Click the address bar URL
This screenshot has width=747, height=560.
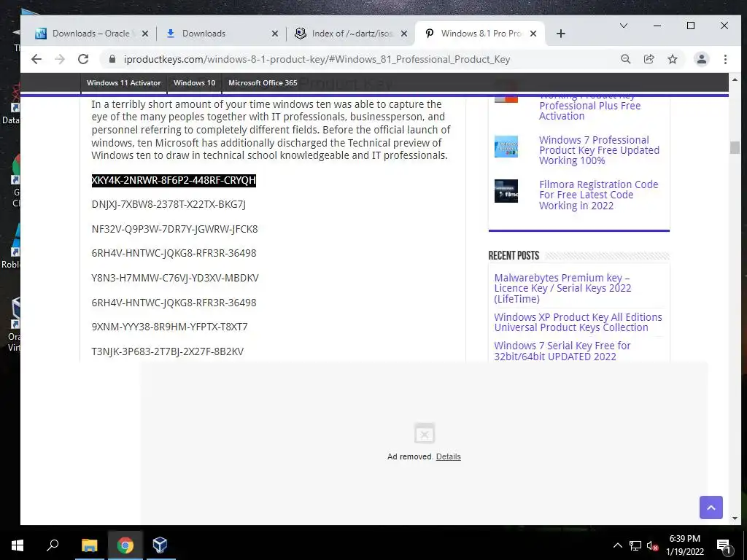click(x=317, y=59)
